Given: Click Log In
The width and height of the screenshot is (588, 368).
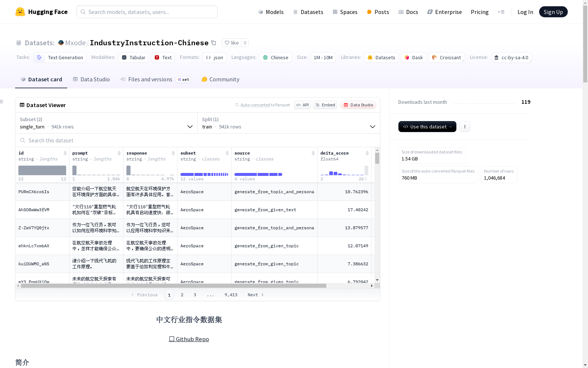Looking at the screenshot, I should coord(525,12).
